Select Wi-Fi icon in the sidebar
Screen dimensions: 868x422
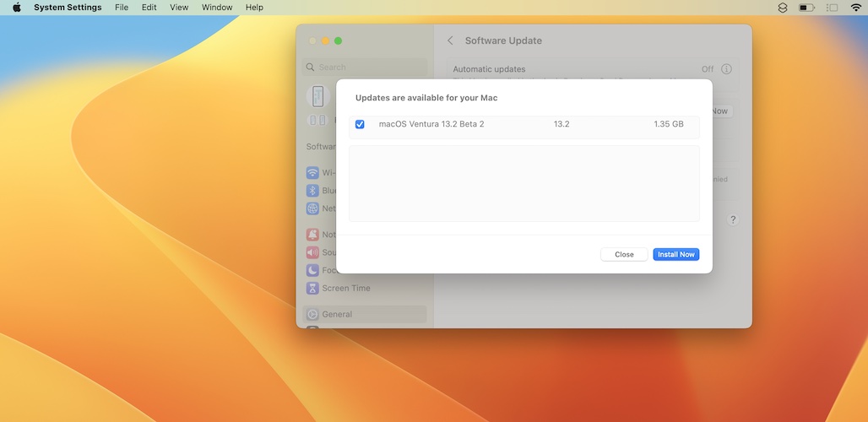[312, 172]
